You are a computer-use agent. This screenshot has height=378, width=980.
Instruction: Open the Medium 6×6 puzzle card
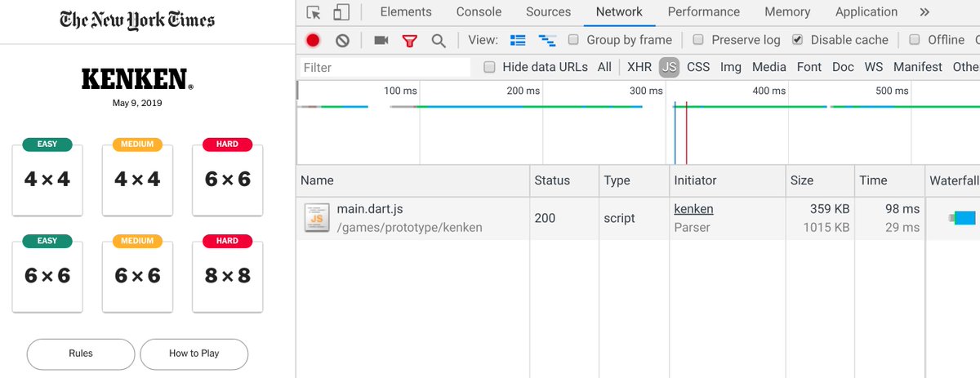pyautogui.click(x=137, y=273)
